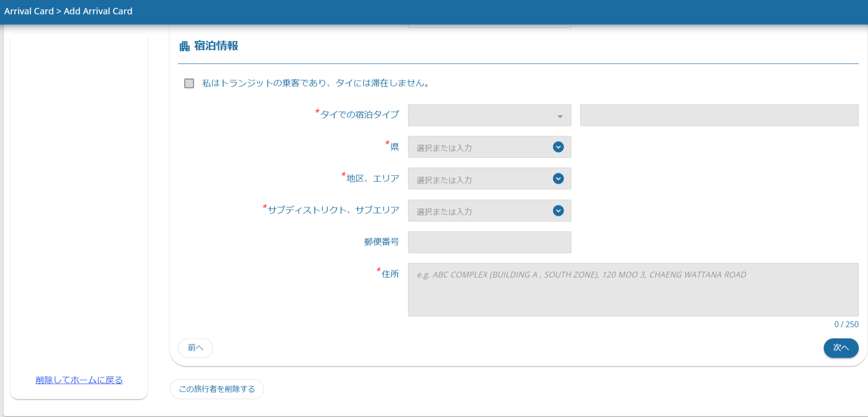Click the 宿泊情報 section heading text
The height and width of the screenshot is (417, 868).
tap(216, 46)
